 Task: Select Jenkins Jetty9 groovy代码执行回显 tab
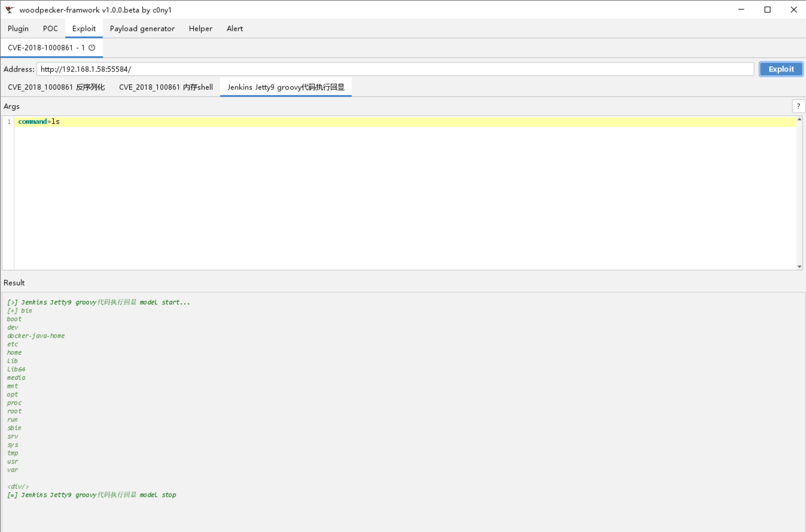click(286, 87)
